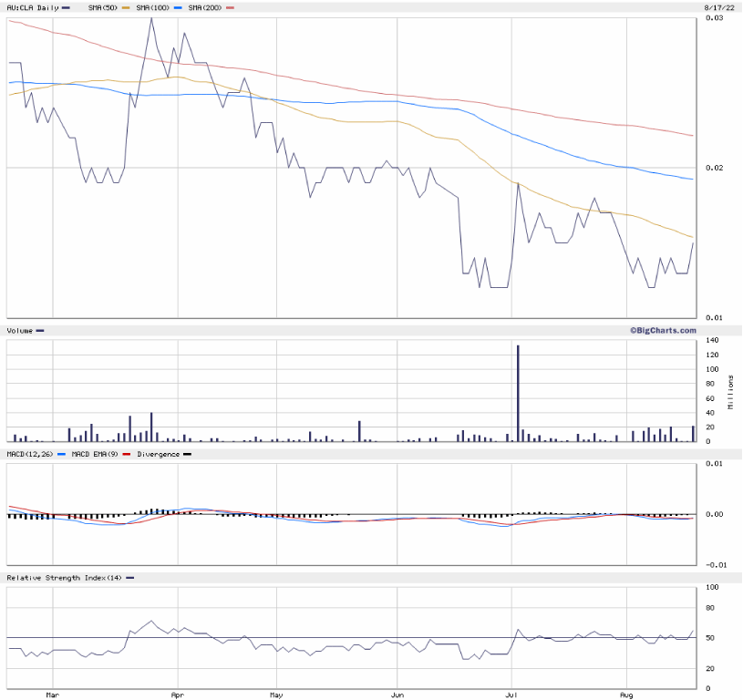Click the tallest volume bar in July
Screen dimensions: 743x700
tap(519, 393)
